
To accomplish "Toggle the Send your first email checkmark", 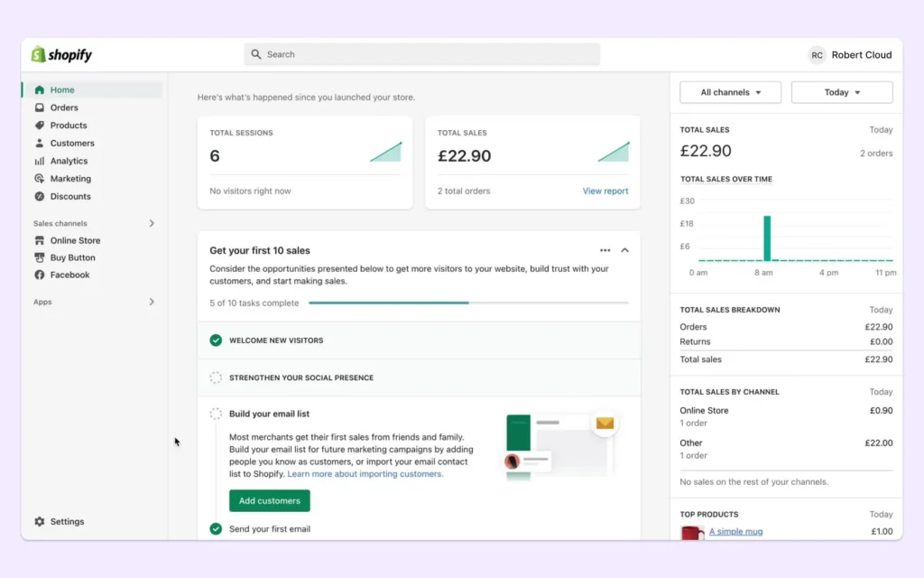I will (216, 528).
